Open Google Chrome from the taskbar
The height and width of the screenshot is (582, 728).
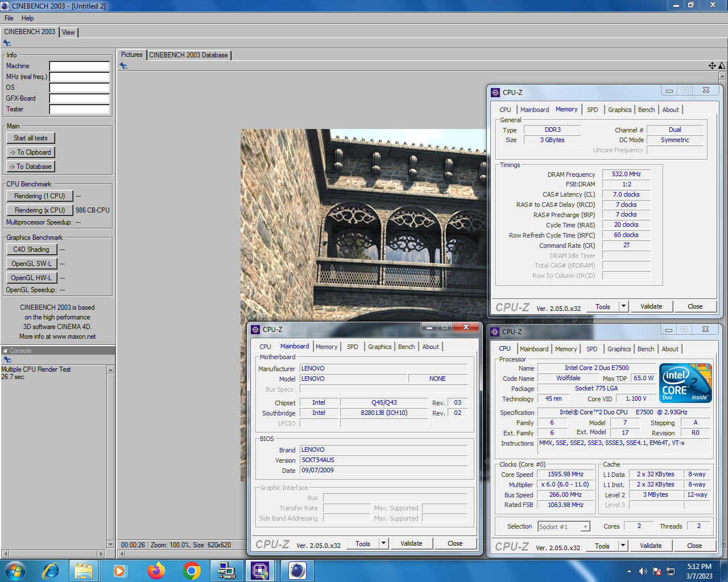pos(192,571)
